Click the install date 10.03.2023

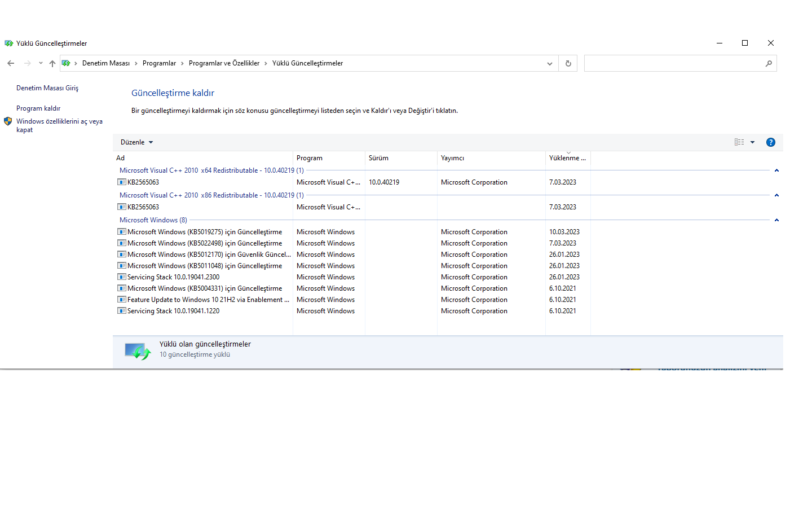pos(564,232)
